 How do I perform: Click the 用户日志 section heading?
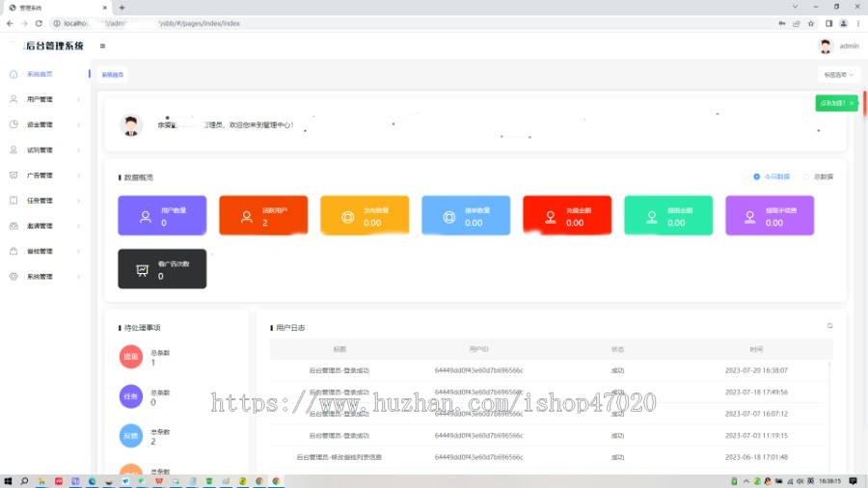[290, 328]
